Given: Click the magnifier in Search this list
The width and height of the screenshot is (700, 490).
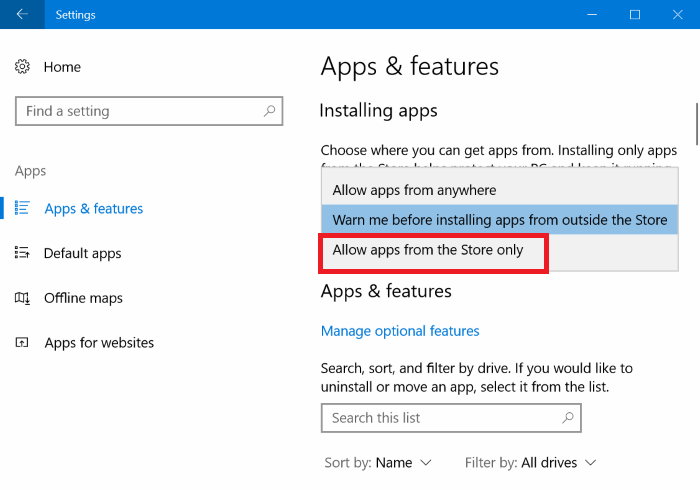Looking at the screenshot, I should tap(568, 417).
